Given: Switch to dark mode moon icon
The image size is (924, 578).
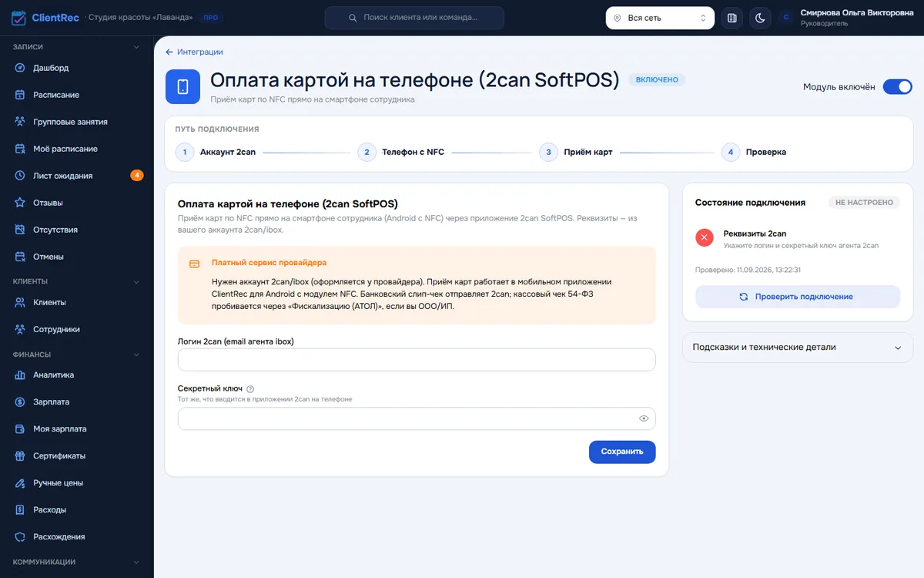Looking at the screenshot, I should pyautogui.click(x=760, y=18).
